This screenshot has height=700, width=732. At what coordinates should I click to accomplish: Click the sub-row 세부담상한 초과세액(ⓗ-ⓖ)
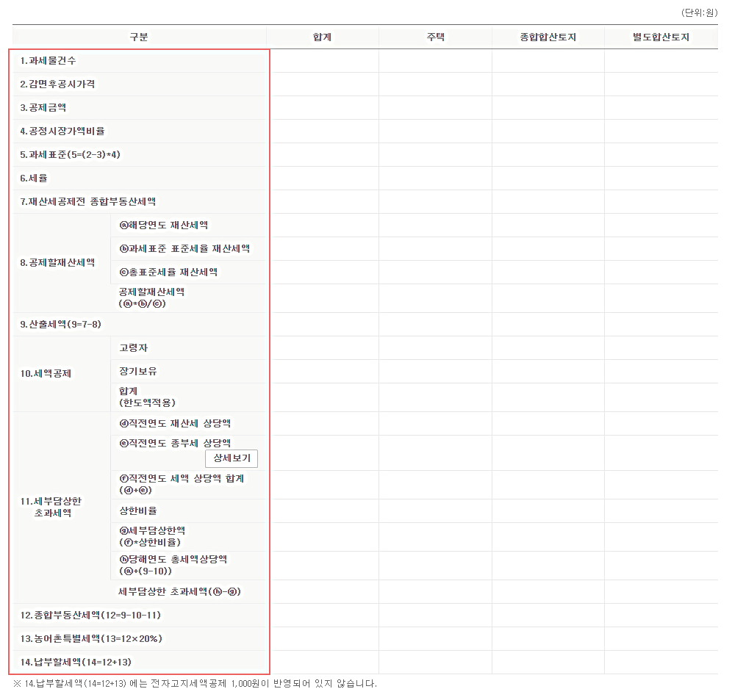(180, 592)
